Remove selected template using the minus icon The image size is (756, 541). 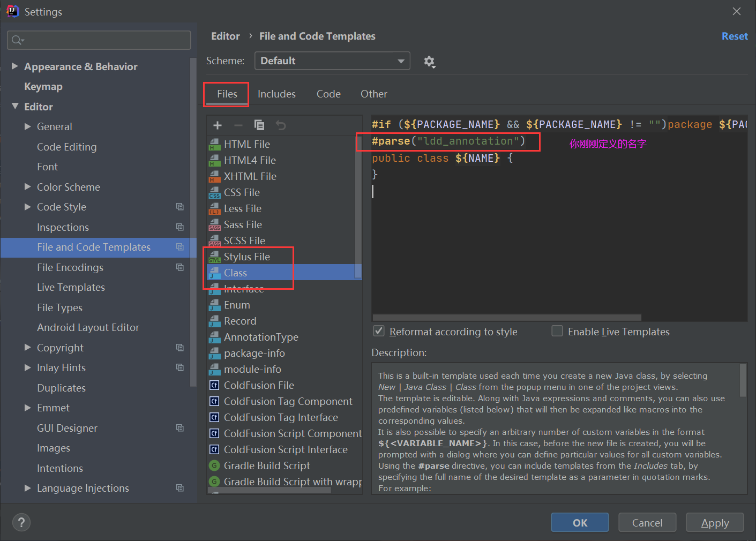click(x=238, y=125)
